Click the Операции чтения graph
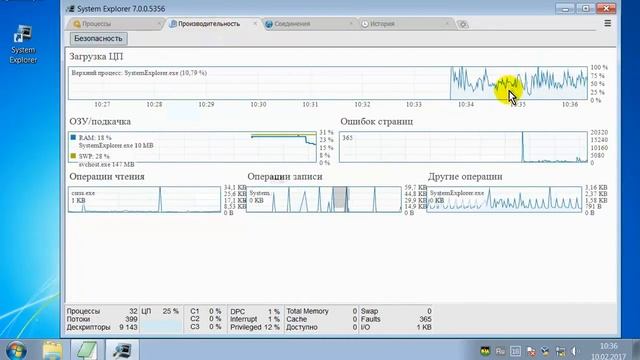The height and width of the screenshot is (360, 640). tap(144, 200)
